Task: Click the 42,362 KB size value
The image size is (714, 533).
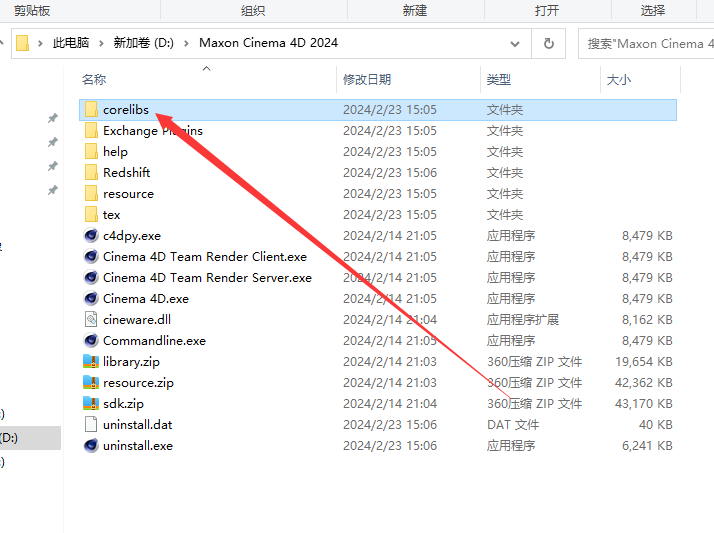Action: pyautogui.click(x=643, y=383)
